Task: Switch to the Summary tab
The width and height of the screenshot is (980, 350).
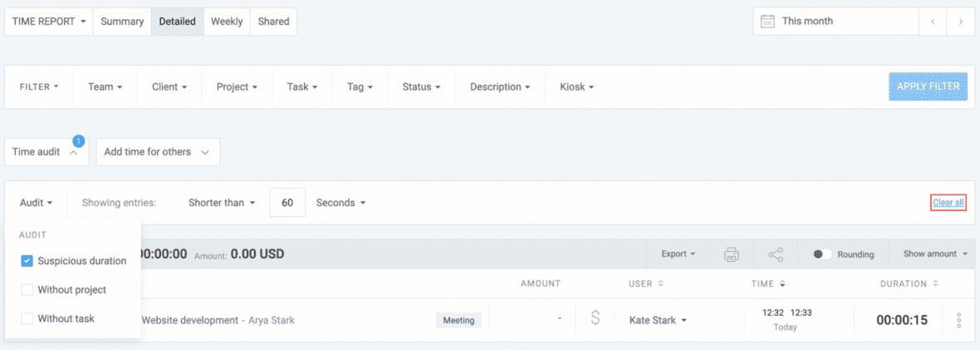Action: 122,22
